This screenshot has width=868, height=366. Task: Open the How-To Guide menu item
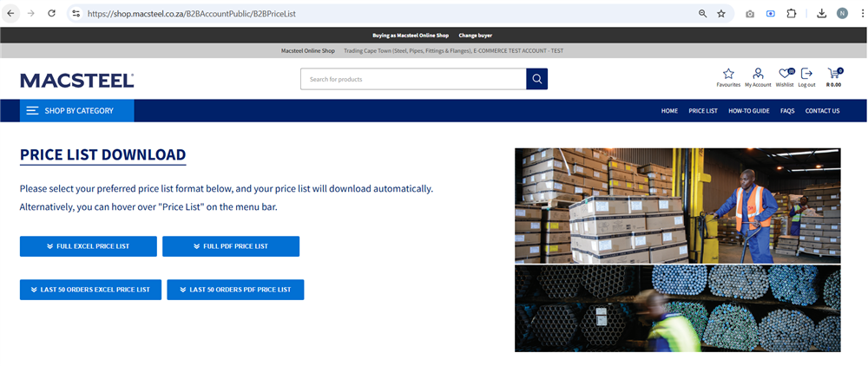tap(749, 110)
